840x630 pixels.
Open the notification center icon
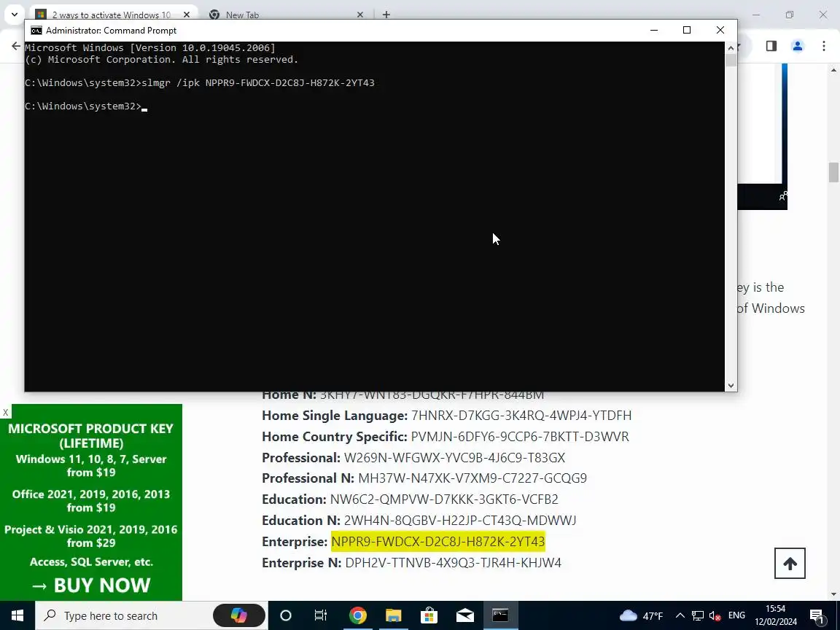(817, 616)
